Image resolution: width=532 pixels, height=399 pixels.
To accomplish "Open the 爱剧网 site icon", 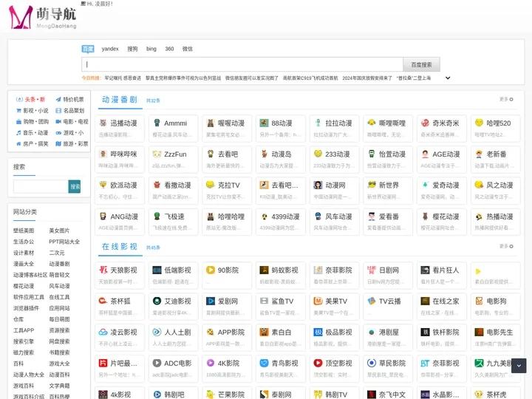I will point(211,301).
